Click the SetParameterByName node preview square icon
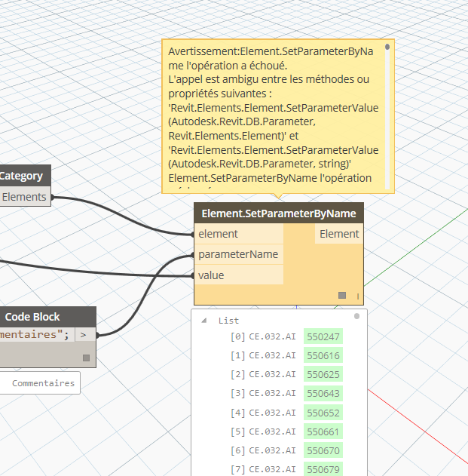 tap(342, 295)
